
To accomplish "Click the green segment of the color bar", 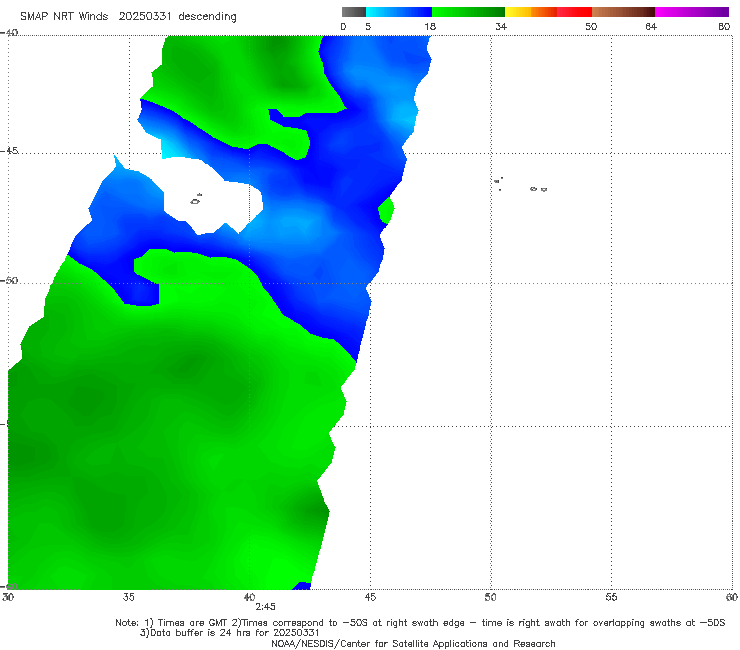I will click(468, 12).
